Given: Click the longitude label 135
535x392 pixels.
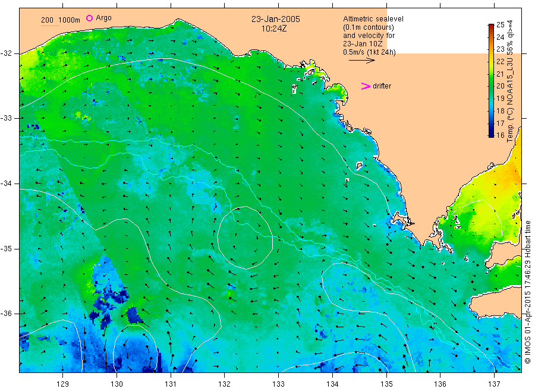Looking at the screenshot, I should tap(386, 384).
